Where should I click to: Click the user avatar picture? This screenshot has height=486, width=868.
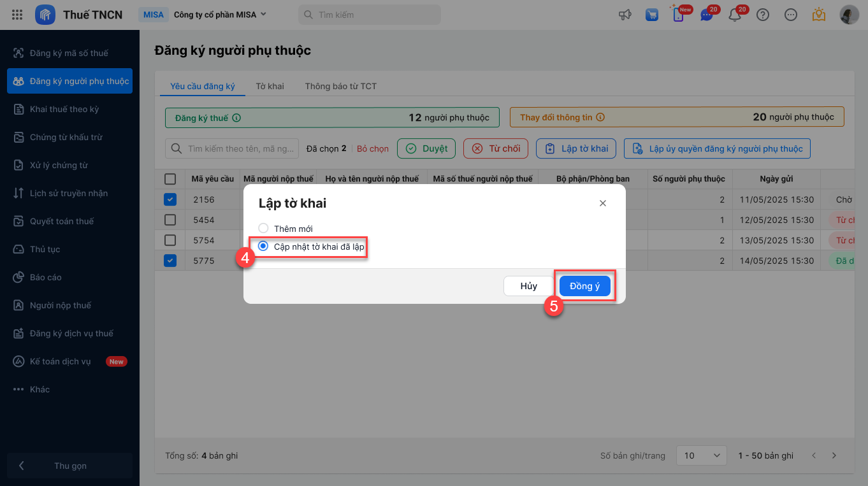pos(849,15)
